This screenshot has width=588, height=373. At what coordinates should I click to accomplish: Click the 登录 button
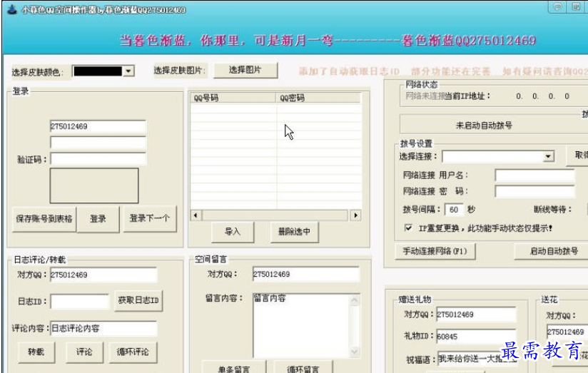pos(98,218)
